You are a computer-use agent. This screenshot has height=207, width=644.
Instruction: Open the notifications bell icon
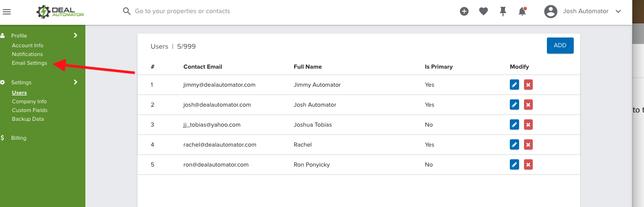523,11
